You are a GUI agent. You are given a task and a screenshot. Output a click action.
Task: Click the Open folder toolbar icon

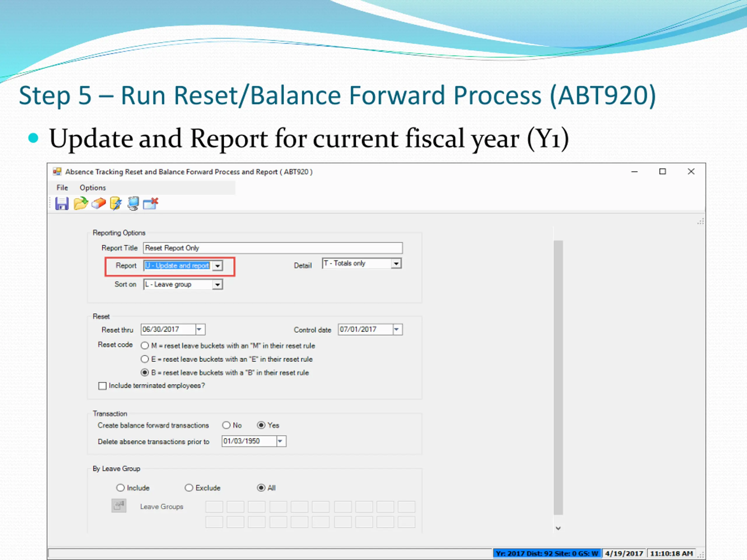(x=81, y=204)
